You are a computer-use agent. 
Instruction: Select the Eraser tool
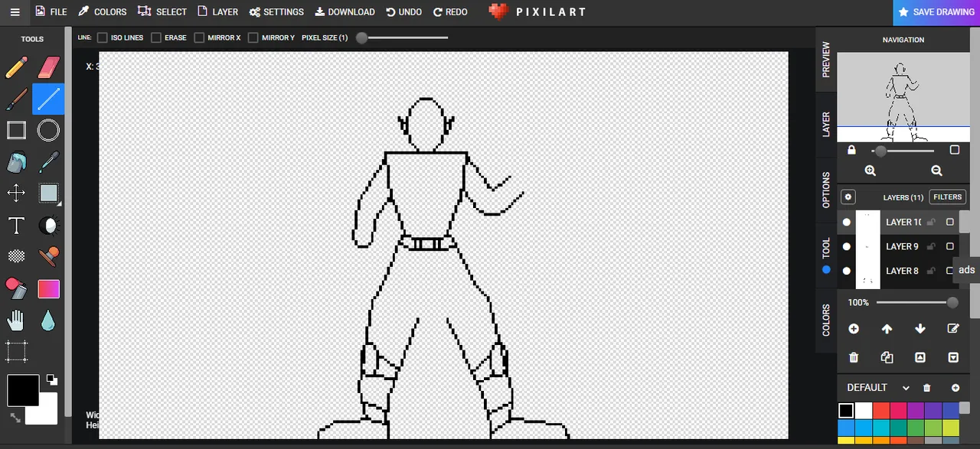pos(48,67)
